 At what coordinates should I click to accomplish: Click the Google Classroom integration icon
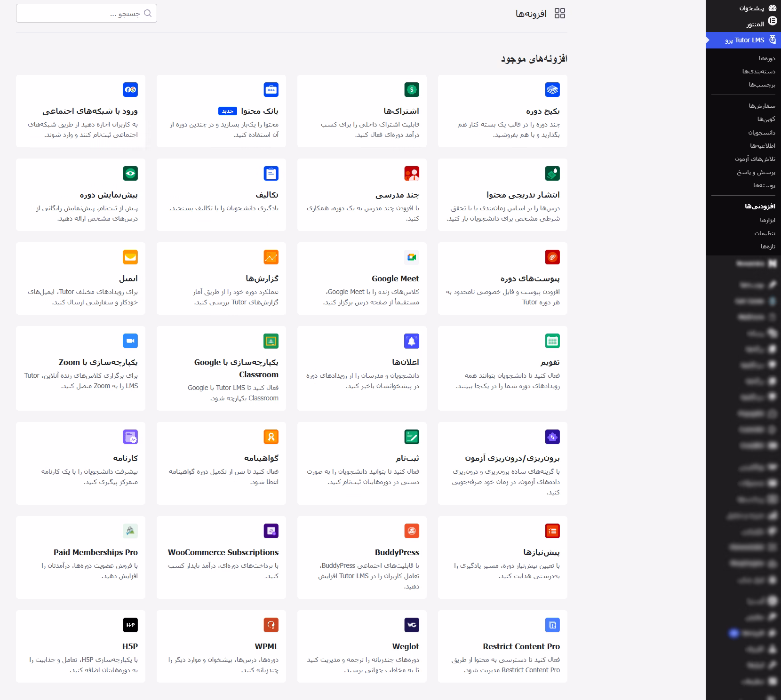pos(271,341)
